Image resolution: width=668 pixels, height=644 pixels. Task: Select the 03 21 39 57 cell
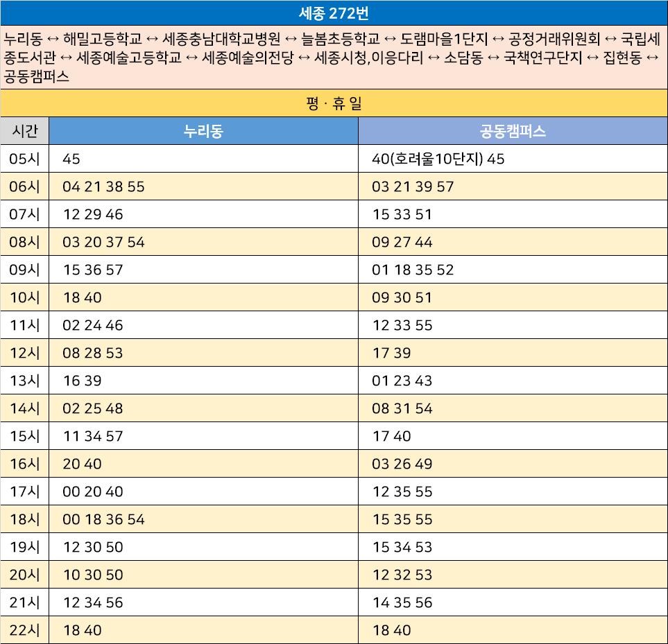pyautogui.click(x=513, y=186)
